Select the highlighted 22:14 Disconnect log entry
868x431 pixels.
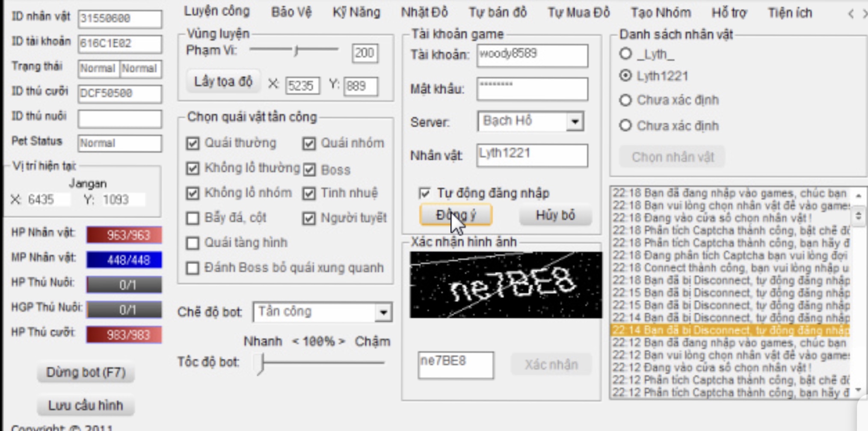731,330
